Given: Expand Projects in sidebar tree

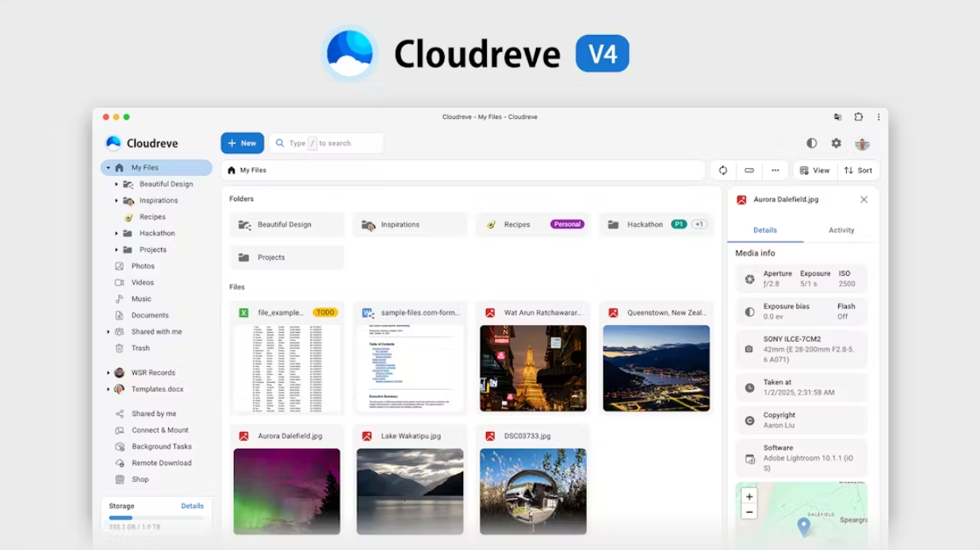Looking at the screenshot, I should [x=117, y=250].
